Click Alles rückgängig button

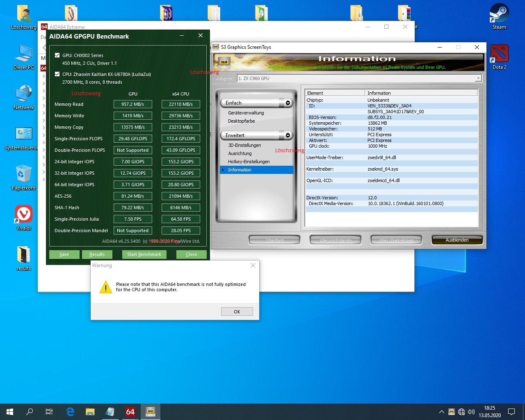[x=336, y=240]
